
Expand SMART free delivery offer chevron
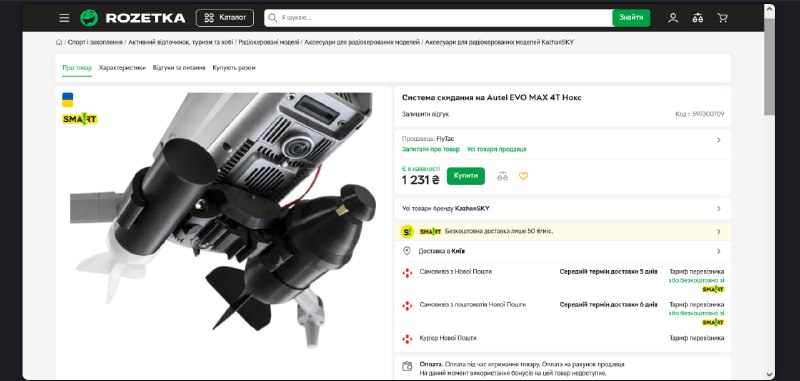click(x=718, y=232)
